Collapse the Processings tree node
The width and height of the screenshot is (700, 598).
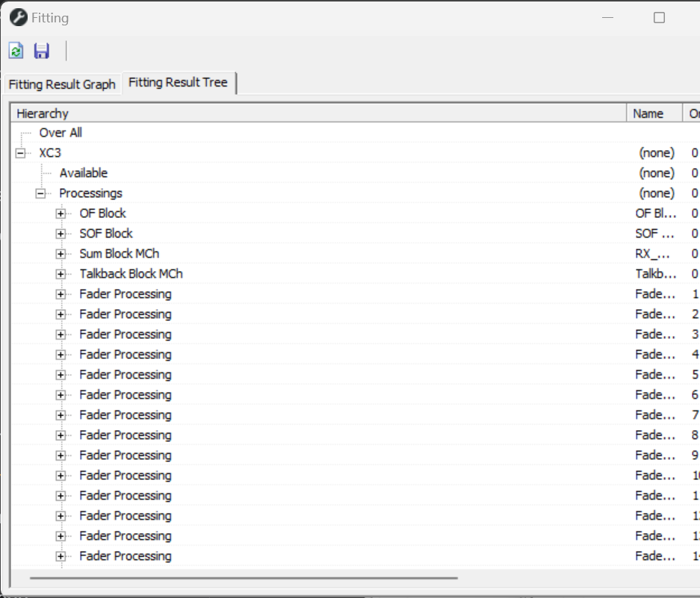(x=40, y=193)
